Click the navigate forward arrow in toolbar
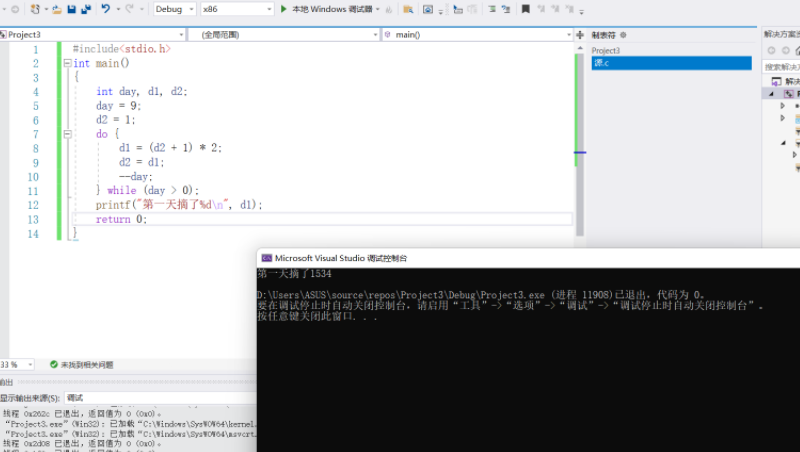The image size is (800, 452). pyautogui.click(x=15, y=9)
